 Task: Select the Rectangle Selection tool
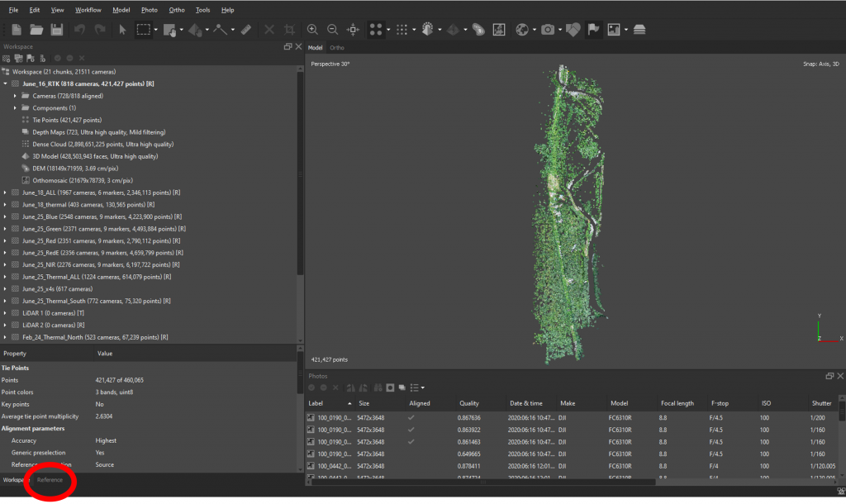tap(142, 29)
